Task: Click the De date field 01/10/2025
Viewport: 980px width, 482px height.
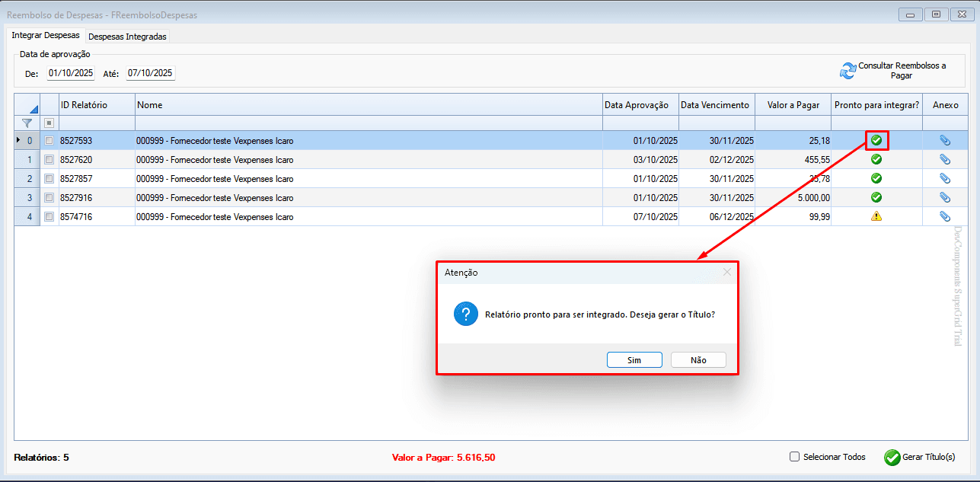Action: coord(71,73)
